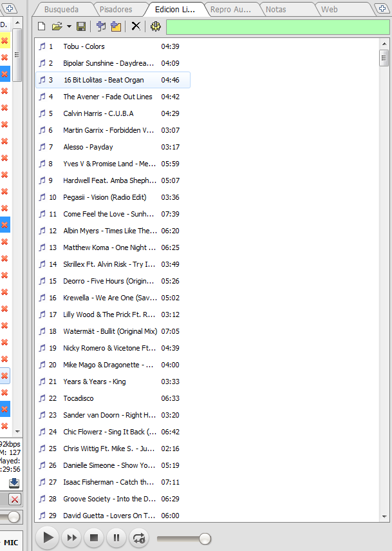Open the Notas tab
Image resolution: width=392 pixels, height=551 pixels.
(276, 10)
